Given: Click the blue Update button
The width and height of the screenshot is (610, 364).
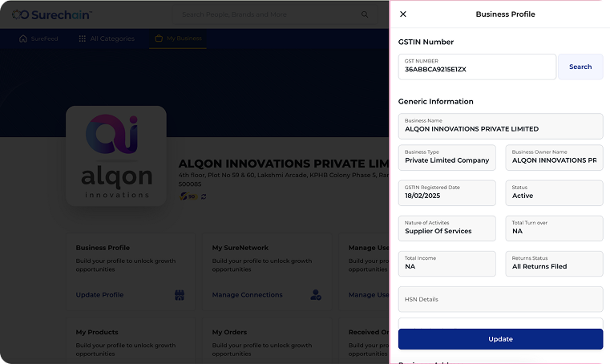Looking at the screenshot, I should (x=500, y=339).
